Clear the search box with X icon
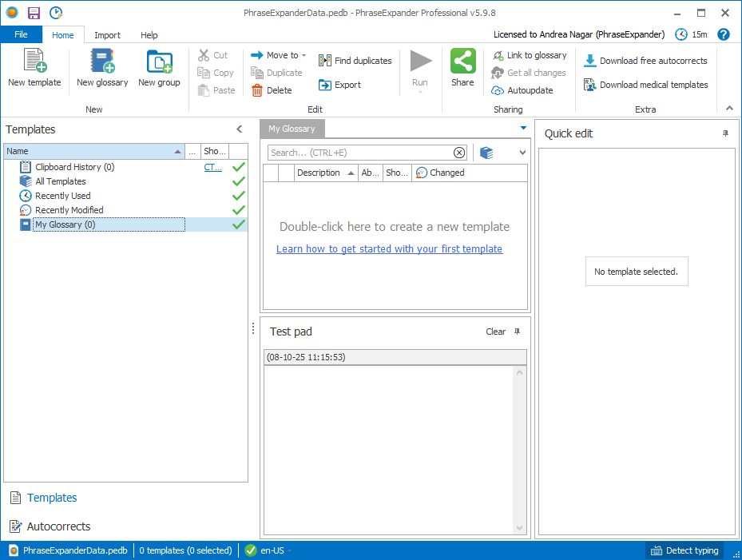Viewport: 742px width, 560px height. (459, 153)
